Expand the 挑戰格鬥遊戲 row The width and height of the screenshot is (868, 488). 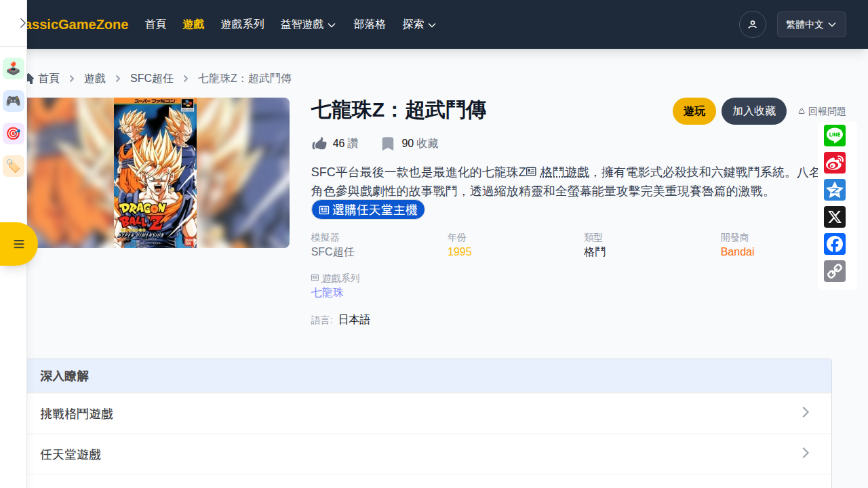(x=429, y=413)
